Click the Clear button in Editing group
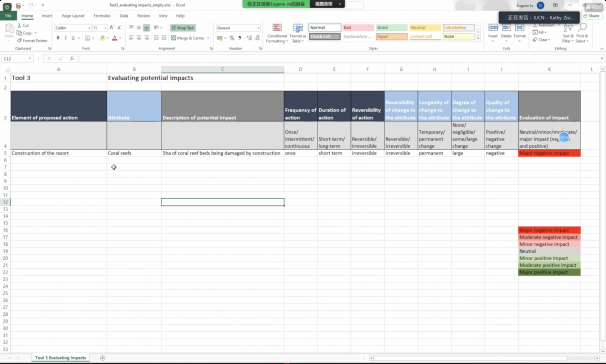The image size is (606, 364). click(x=540, y=39)
